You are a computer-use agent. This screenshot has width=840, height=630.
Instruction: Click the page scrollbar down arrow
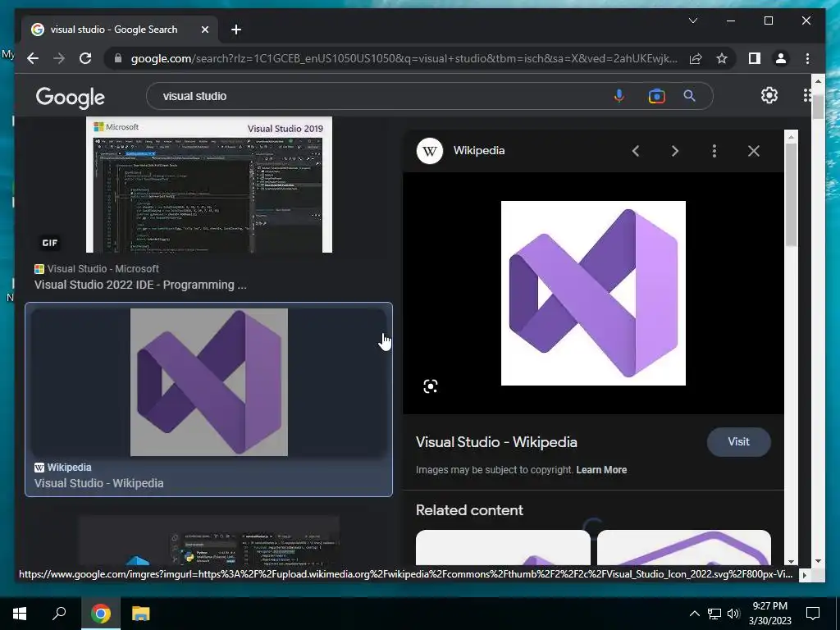tap(818, 561)
